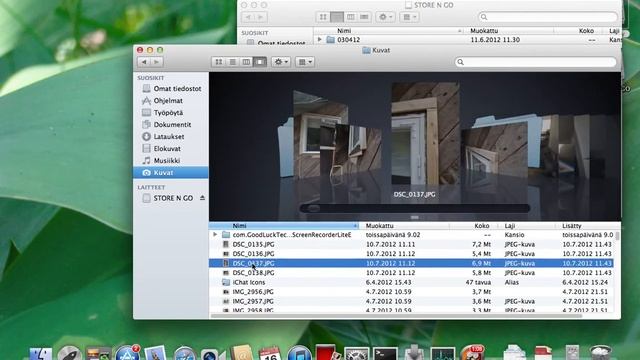Image resolution: width=640 pixels, height=360 pixels.
Task: Switch Kuvat window to list view
Action: point(232,62)
